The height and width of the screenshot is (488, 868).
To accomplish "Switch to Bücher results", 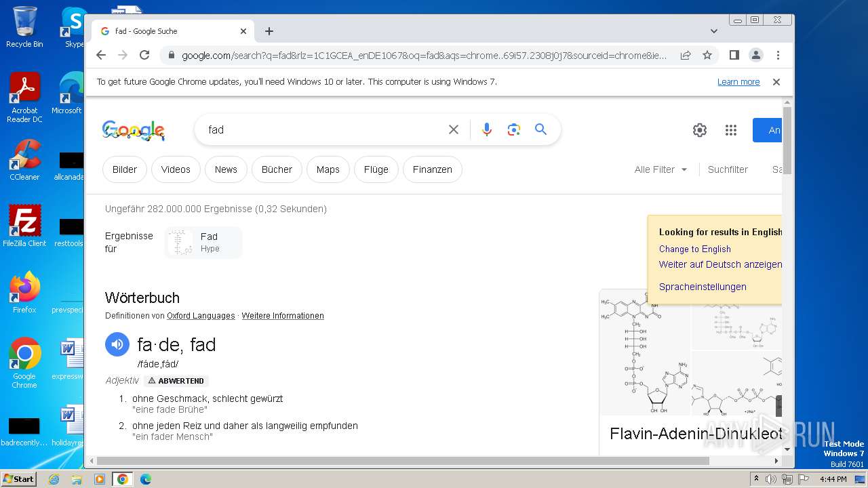I will coord(277,169).
